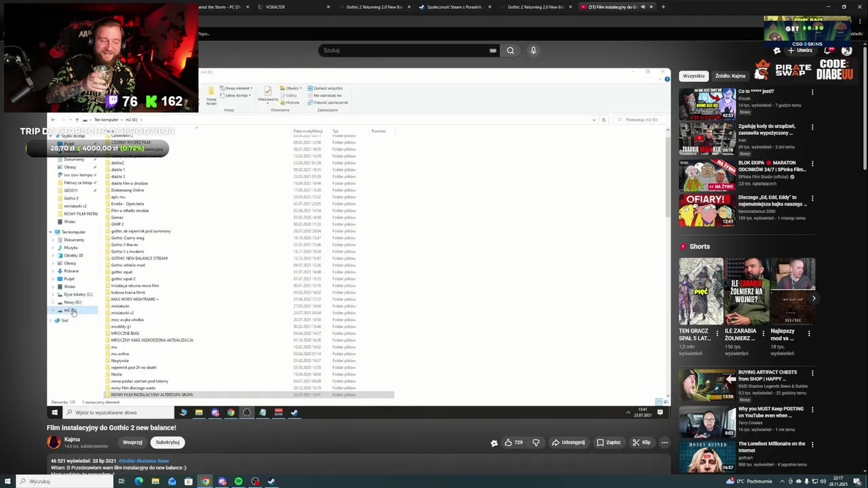The height and width of the screenshot is (488, 868).
Task: Open options for 'Zgaduję kody do urządzeń' video
Action: click(812, 127)
